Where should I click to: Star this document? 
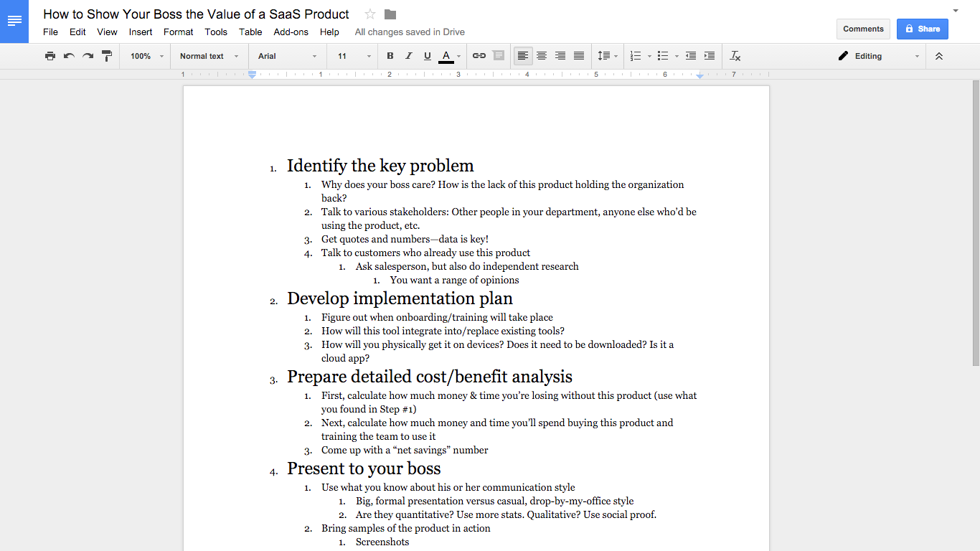point(370,14)
